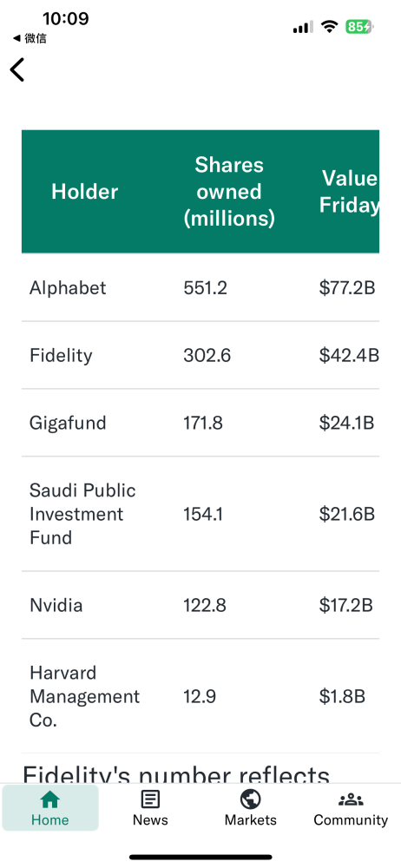Select the Alphabet holder row
The width and height of the screenshot is (401, 868).
[x=200, y=288]
